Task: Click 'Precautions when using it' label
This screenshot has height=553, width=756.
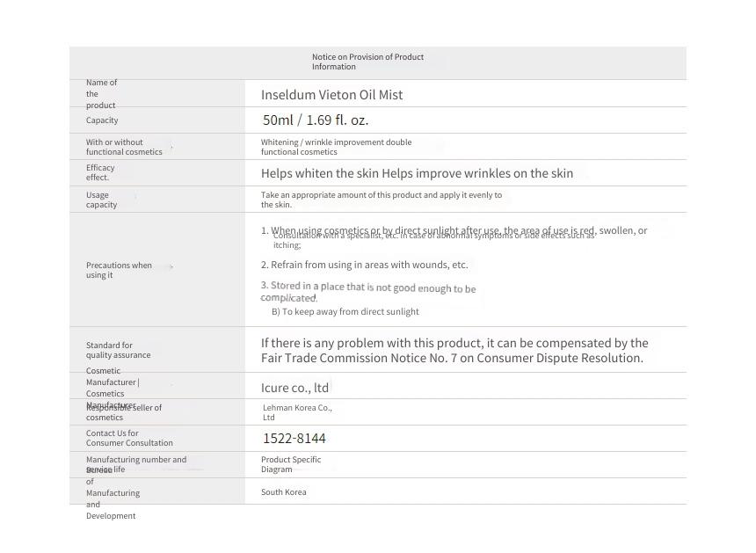Action: [x=119, y=270]
